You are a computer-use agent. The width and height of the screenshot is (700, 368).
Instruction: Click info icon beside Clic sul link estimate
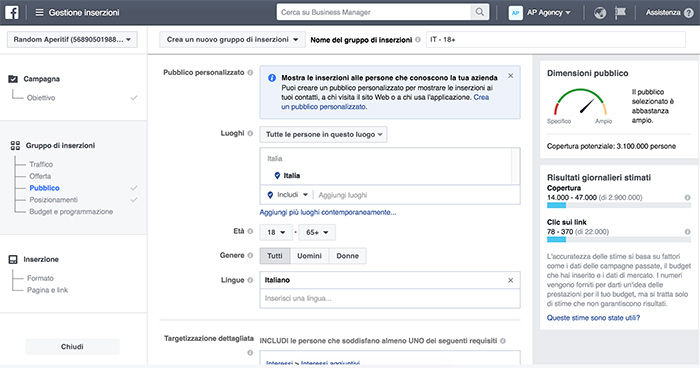(x=688, y=231)
